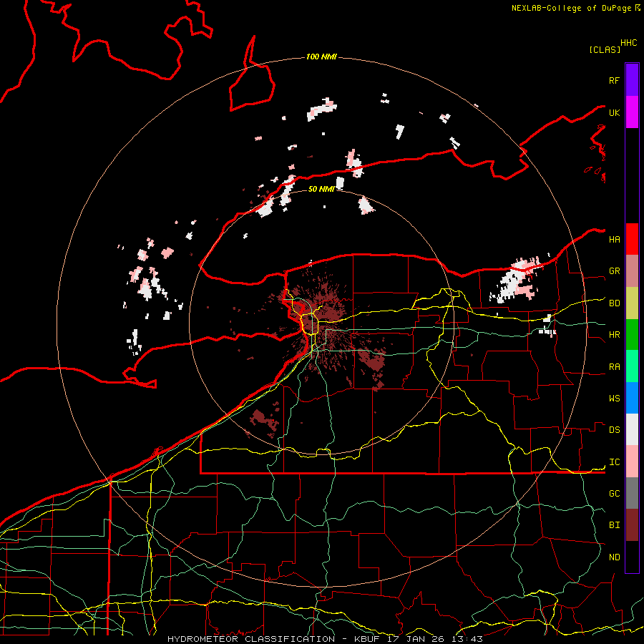The width and height of the screenshot is (644, 644).
Task: Click the IC legend label
Action: point(614,462)
